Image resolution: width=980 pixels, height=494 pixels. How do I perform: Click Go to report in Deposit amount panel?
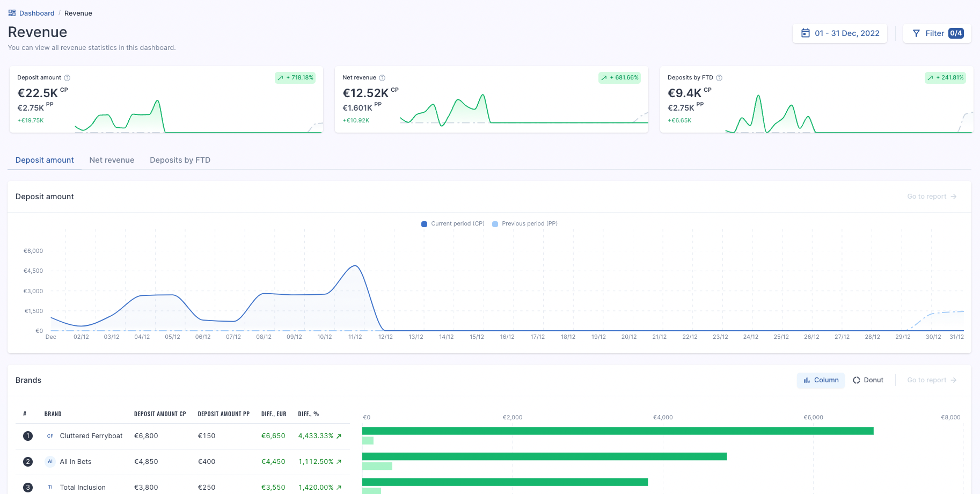932,197
